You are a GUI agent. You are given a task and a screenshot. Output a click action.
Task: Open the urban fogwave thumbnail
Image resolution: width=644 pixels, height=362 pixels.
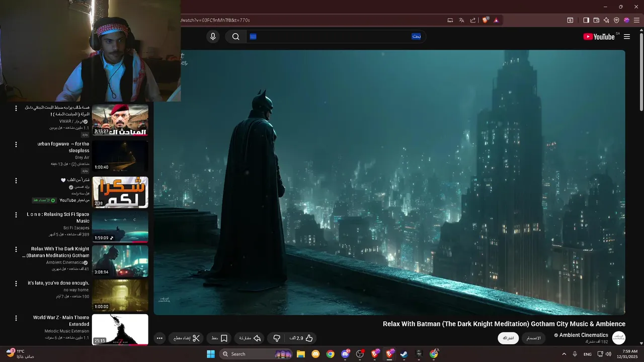click(x=120, y=156)
